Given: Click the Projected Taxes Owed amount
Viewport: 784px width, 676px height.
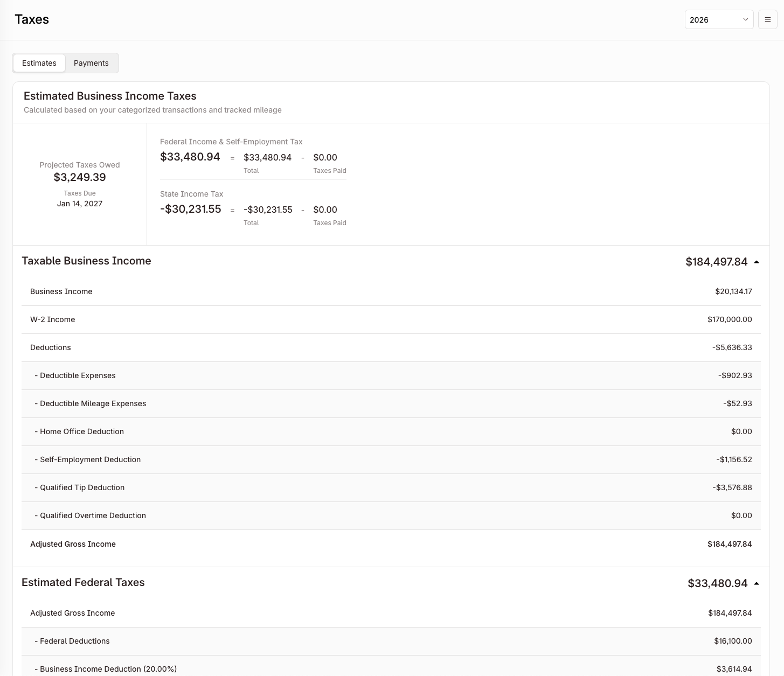Looking at the screenshot, I should 80,177.
